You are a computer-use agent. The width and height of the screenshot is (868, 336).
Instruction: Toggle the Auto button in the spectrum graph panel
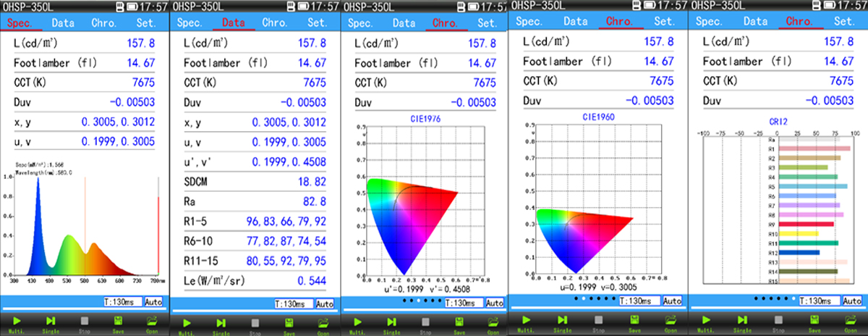coord(153,301)
